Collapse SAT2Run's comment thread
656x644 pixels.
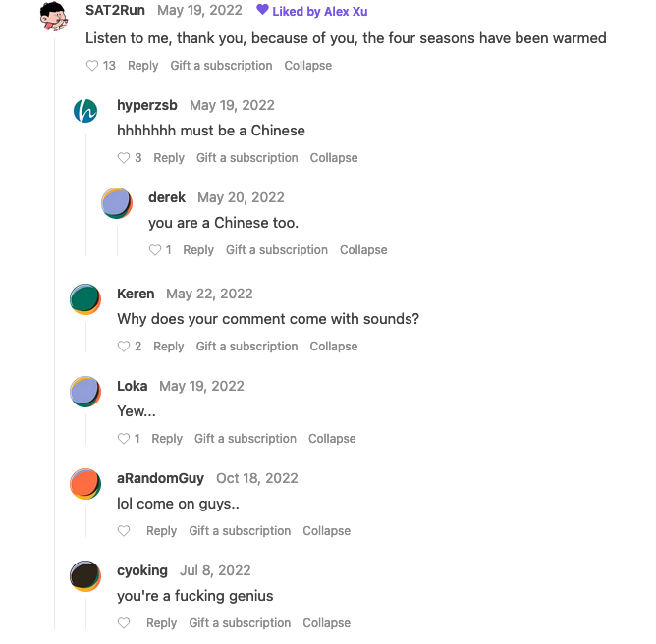click(308, 66)
